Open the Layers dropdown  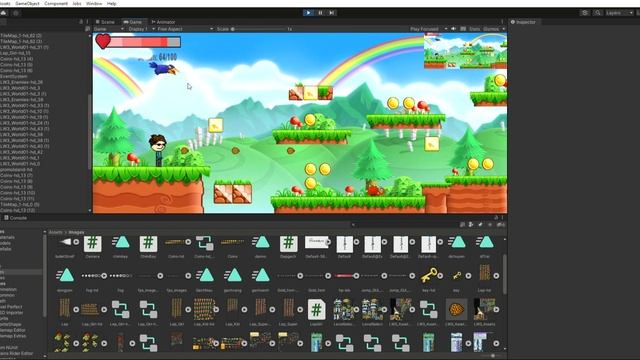coord(619,13)
